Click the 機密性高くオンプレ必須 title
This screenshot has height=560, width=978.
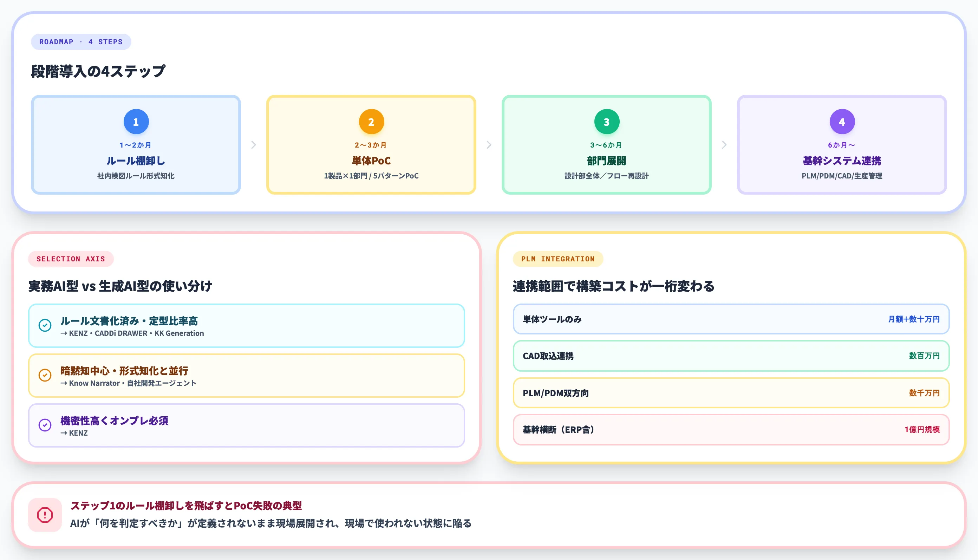114,421
